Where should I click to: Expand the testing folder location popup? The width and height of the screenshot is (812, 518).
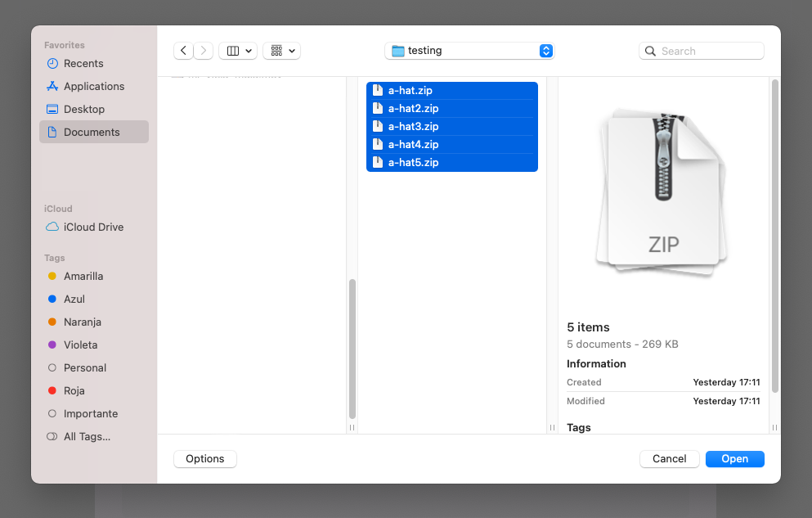coord(469,51)
